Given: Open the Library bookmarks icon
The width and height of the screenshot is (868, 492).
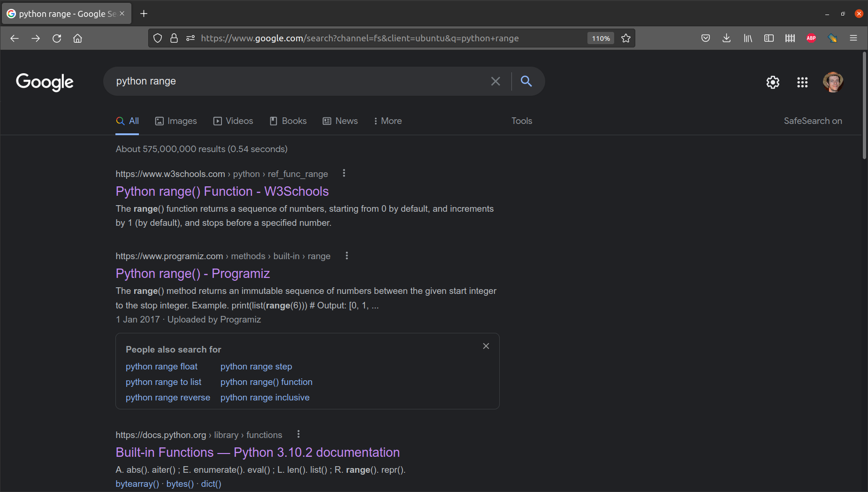Looking at the screenshot, I should pyautogui.click(x=748, y=38).
